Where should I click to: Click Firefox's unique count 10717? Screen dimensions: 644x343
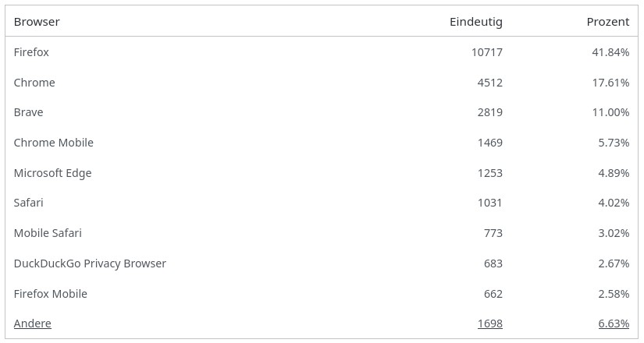pyautogui.click(x=486, y=52)
